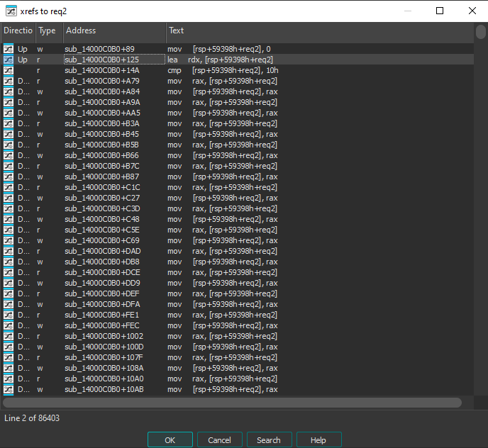Open the Search button
The height and width of the screenshot is (448, 488).
coord(269,440)
